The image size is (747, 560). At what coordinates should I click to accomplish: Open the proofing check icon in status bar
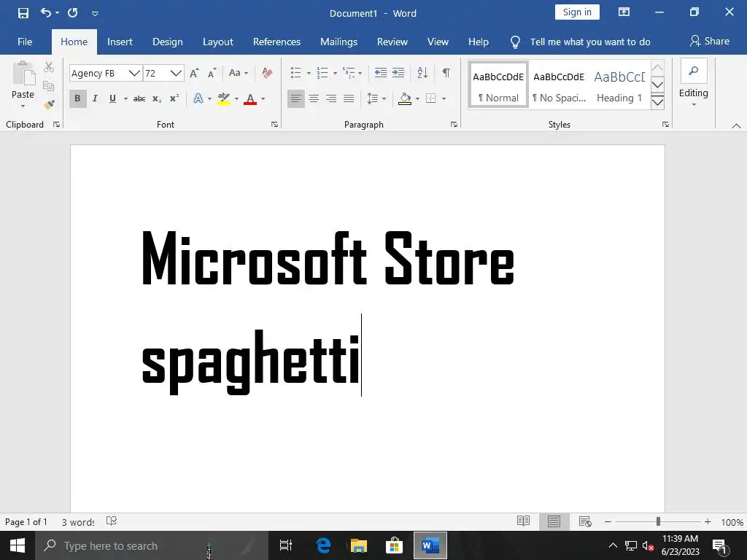tap(112, 521)
